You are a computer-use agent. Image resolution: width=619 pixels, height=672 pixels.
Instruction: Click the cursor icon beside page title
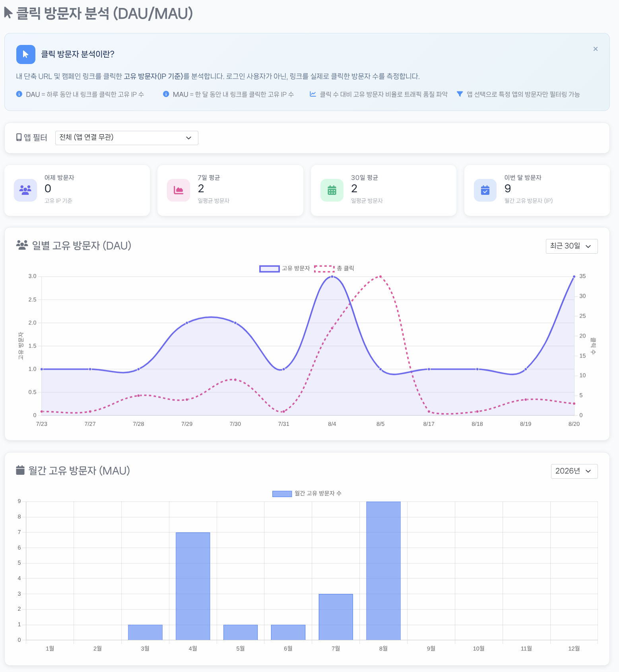pos(8,13)
